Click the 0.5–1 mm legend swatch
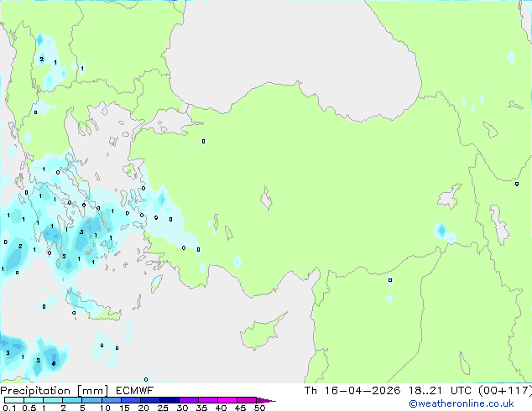Screen dimensions: 532x411 pyautogui.click(x=34, y=400)
